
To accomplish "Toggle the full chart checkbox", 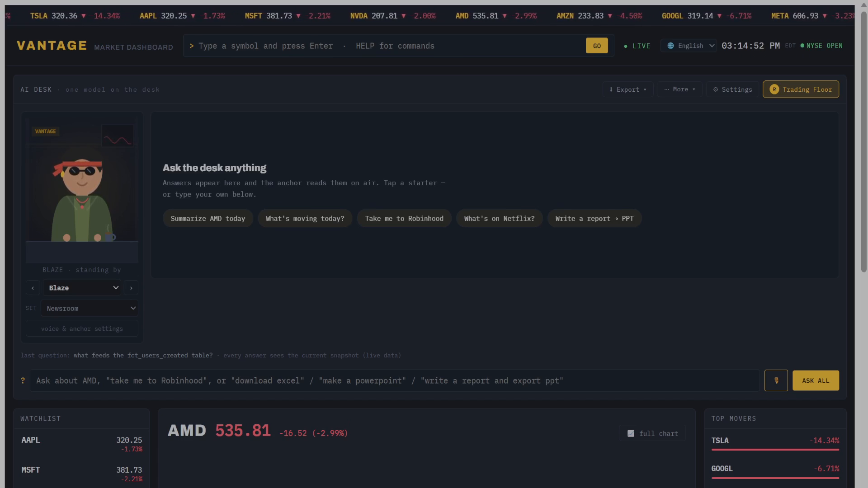I will click(631, 433).
